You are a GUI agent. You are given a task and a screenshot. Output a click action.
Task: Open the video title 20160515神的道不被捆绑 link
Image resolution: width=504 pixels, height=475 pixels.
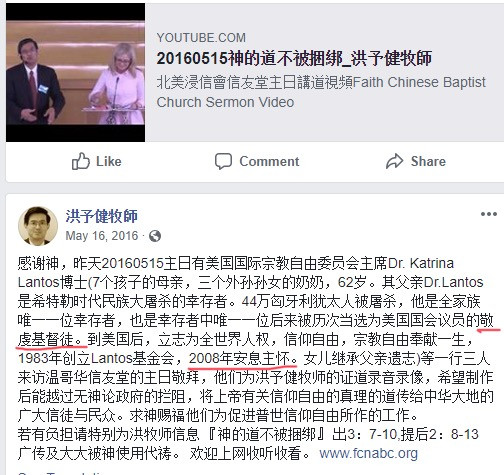(x=294, y=58)
